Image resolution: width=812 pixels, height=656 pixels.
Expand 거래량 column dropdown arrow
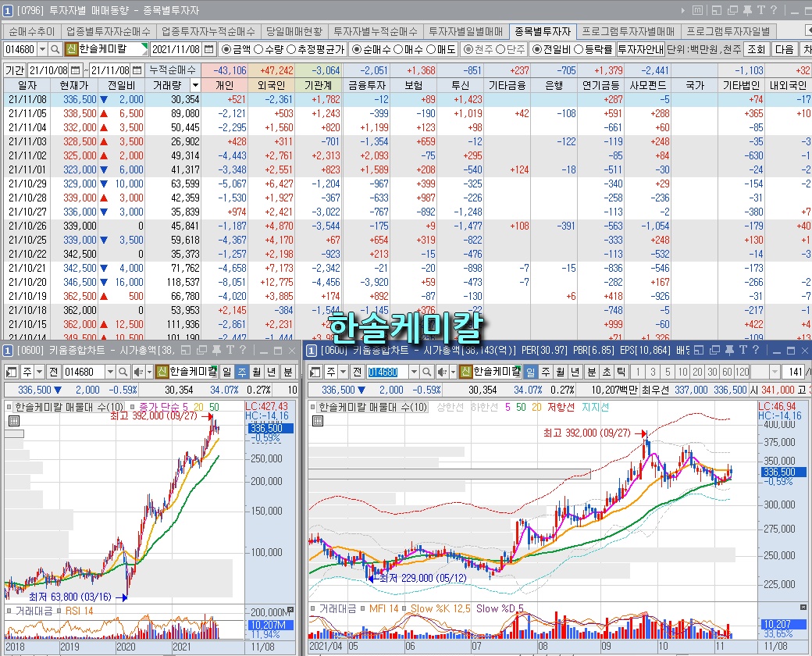[x=195, y=85]
